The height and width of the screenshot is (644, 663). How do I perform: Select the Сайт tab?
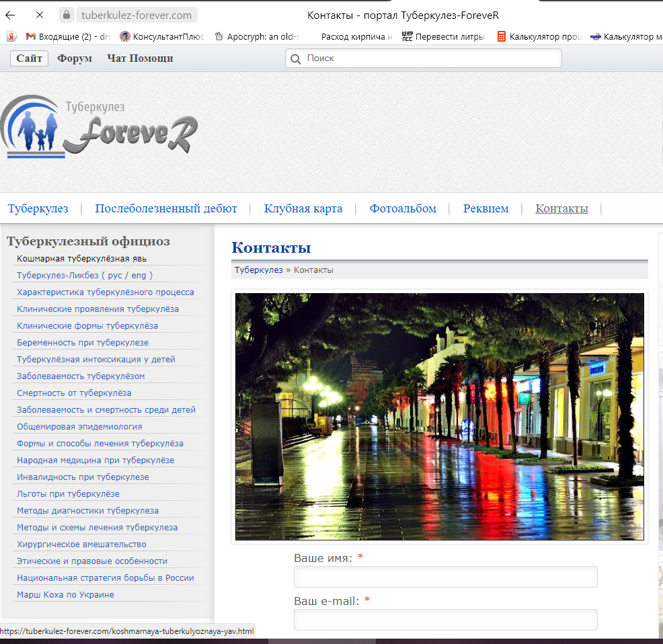tap(29, 58)
